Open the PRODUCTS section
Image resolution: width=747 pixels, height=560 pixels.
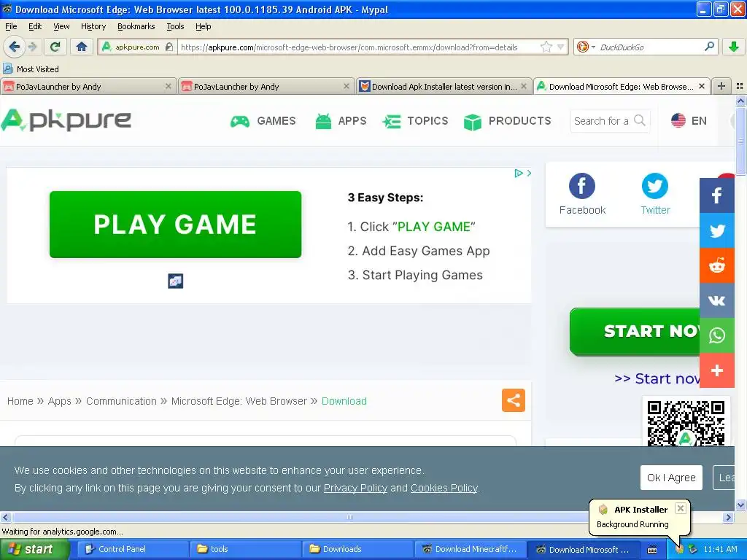pyautogui.click(x=507, y=121)
